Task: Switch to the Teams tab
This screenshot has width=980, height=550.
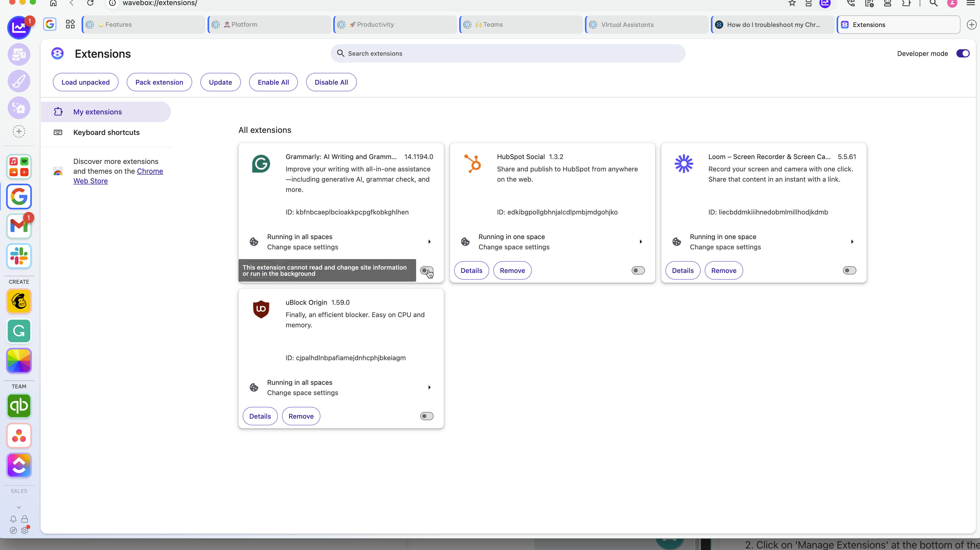Action: [x=521, y=24]
